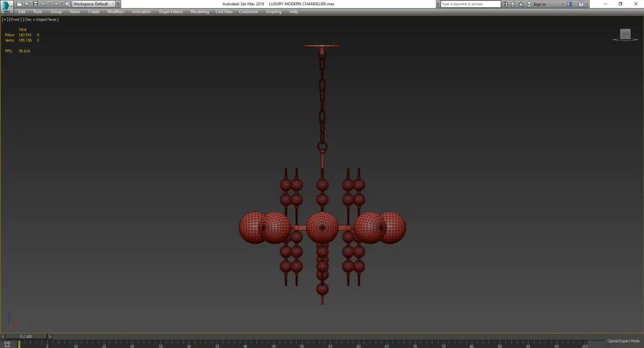The image size is (644, 348).
Task: Expand the Help dropdown arrow
Action: pos(587,4)
